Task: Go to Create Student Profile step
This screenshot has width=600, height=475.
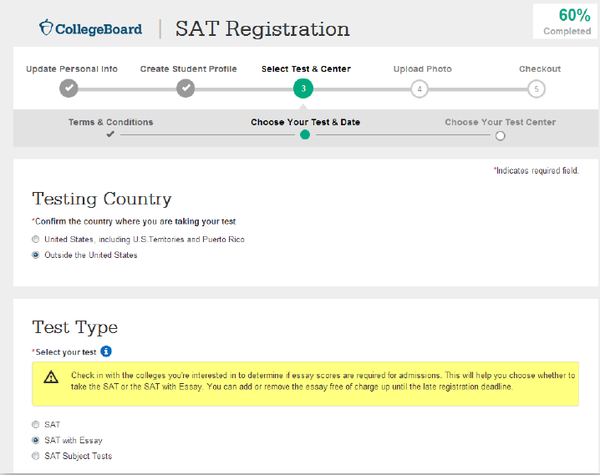Action: pyautogui.click(x=188, y=69)
